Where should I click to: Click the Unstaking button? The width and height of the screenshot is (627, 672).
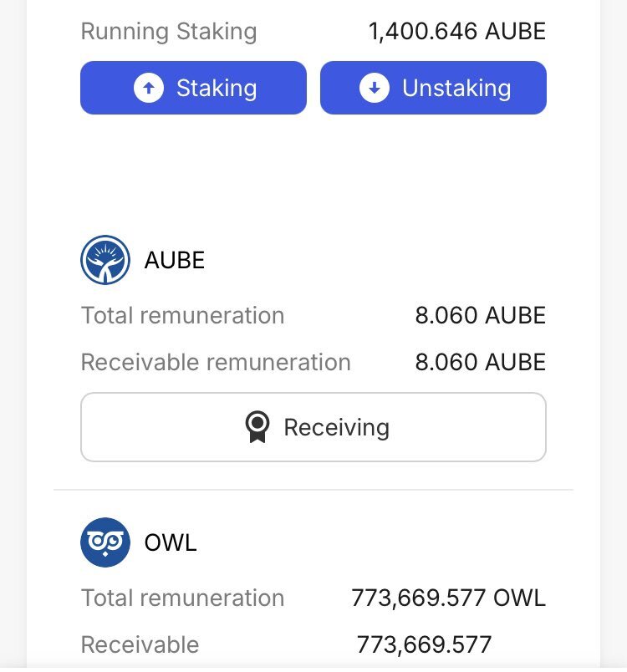433,88
